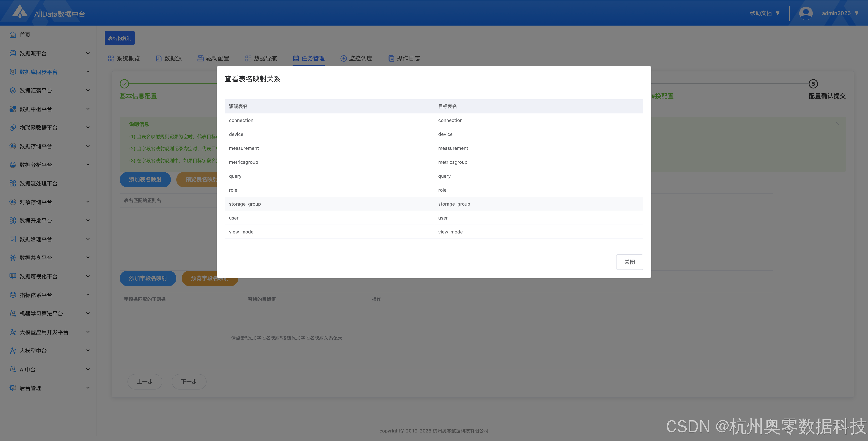Click the 数据源平台 database icon
868x441 pixels.
coord(13,53)
